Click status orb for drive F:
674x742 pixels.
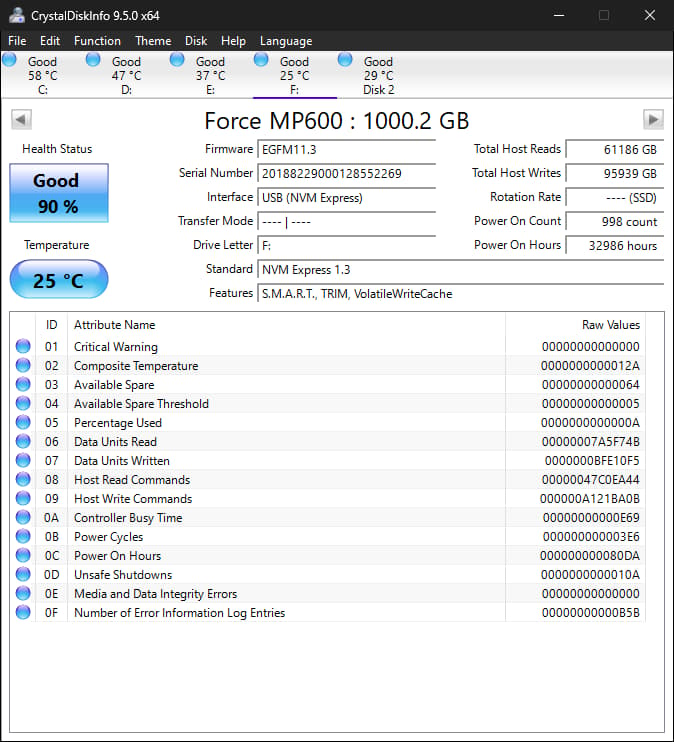(x=261, y=60)
